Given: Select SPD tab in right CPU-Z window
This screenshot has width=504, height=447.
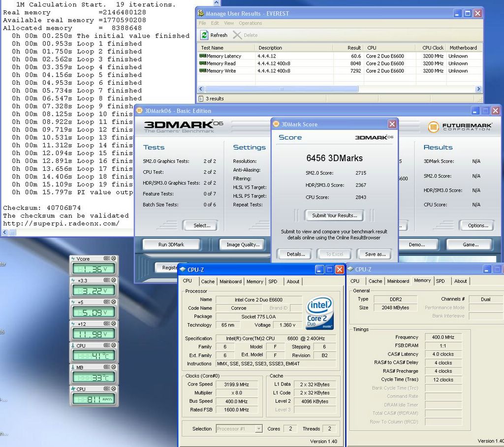Looking at the screenshot, I should click(441, 281).
